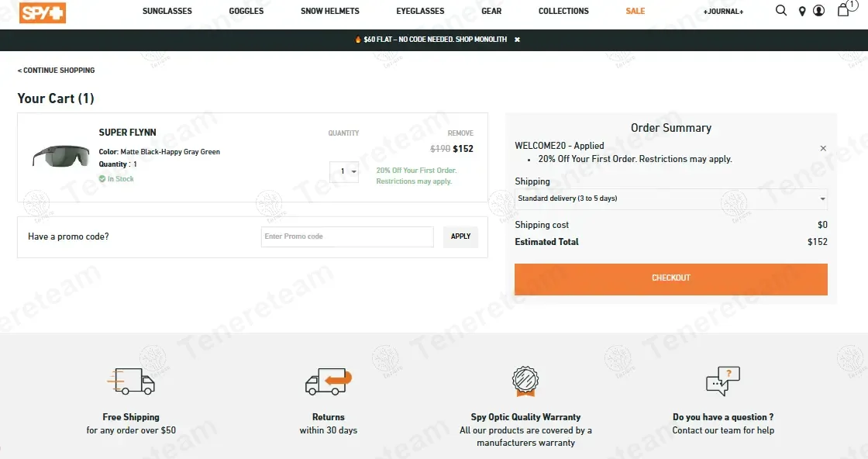Open the +Journal+ link
868x459 pixels.
[x=723, y=11]
